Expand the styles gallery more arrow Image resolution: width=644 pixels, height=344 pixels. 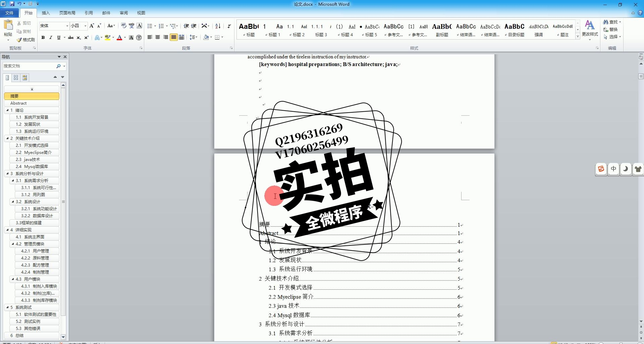(578, 37)
